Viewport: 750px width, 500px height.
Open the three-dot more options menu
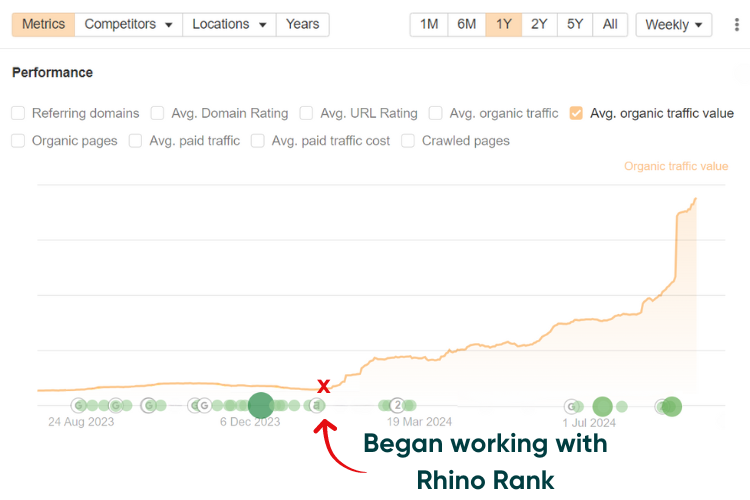tap(737, 24)
